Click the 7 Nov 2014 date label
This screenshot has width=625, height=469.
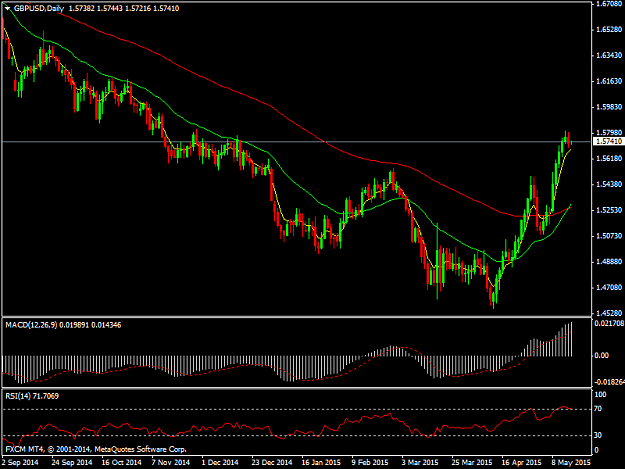pyautogui.click(x=171, y=463)
